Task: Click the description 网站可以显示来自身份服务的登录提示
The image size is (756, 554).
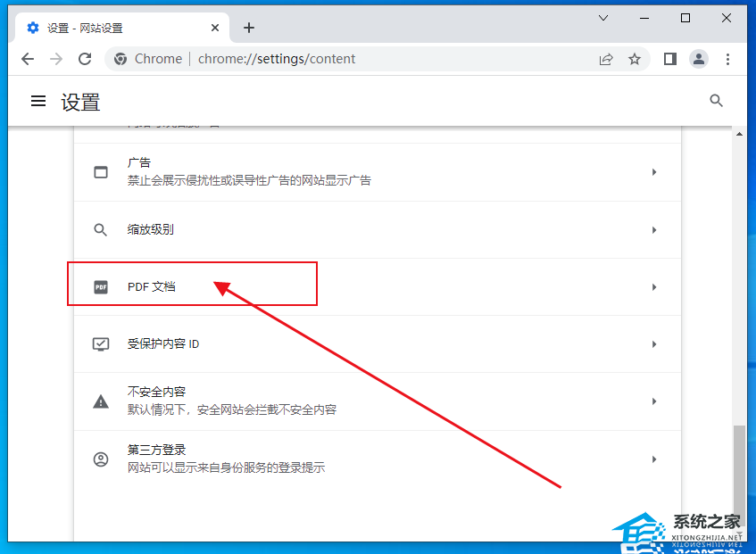Action: 226,467
